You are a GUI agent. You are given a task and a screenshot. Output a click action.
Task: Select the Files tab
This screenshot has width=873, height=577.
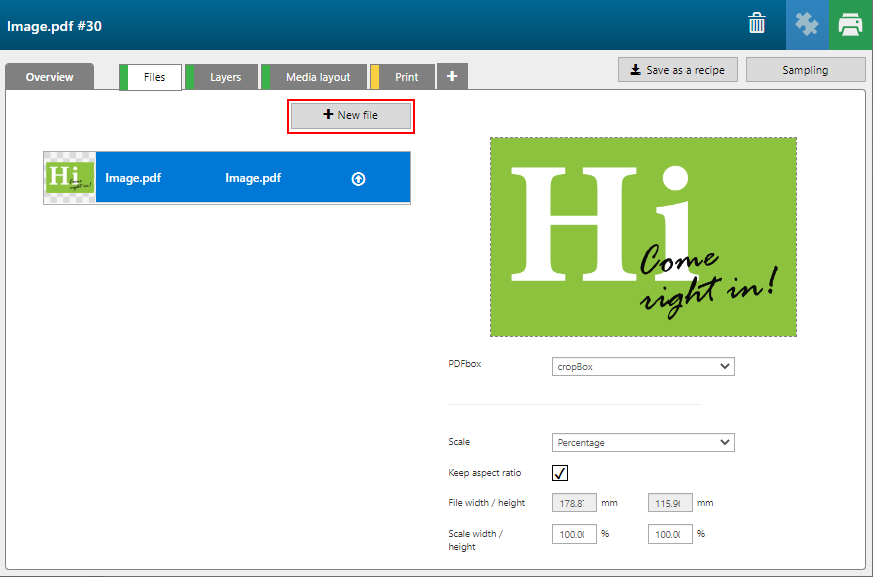pos(154,77)
